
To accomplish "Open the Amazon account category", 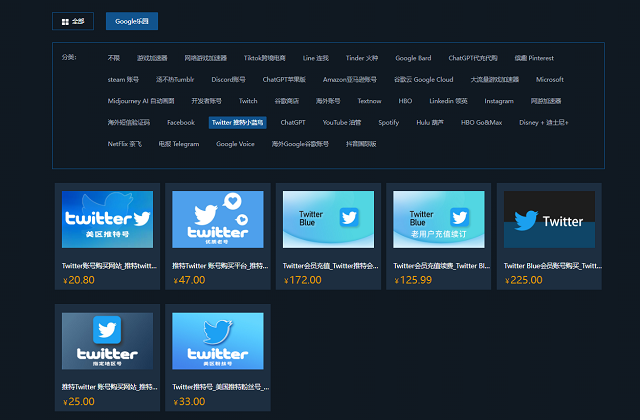I will click(x=350, y=80).
